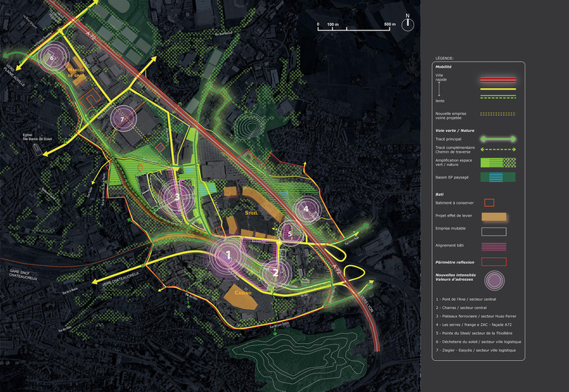Select intensity marker number 2
Screen dimensions: 569x392
point(275,272)
